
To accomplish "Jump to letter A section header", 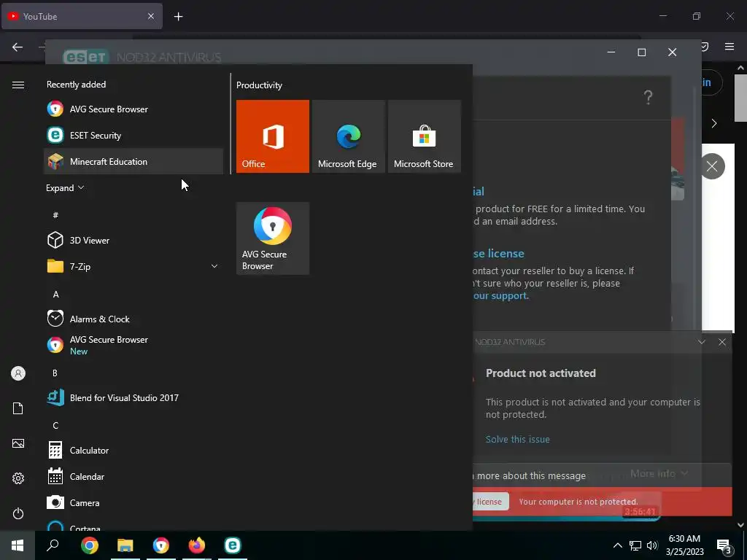I will 55,295.
